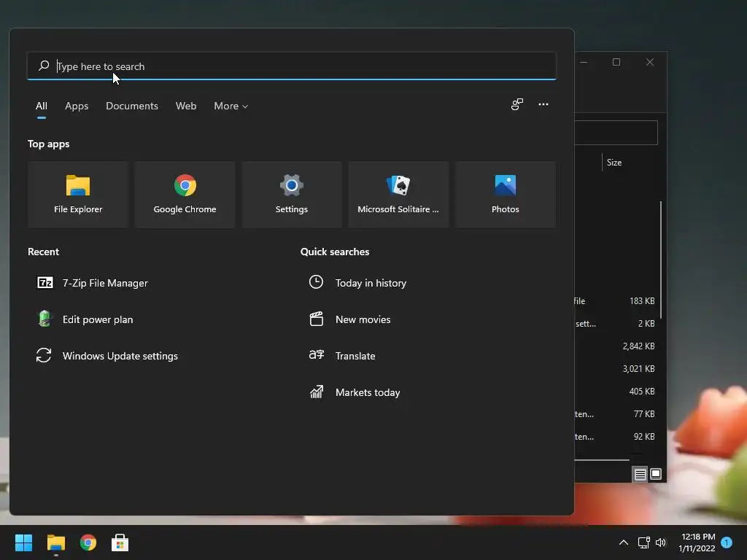This screenshot has width=747, height=560.
Task: Open File Explorer on the taskbar
Action: point(55,542)
